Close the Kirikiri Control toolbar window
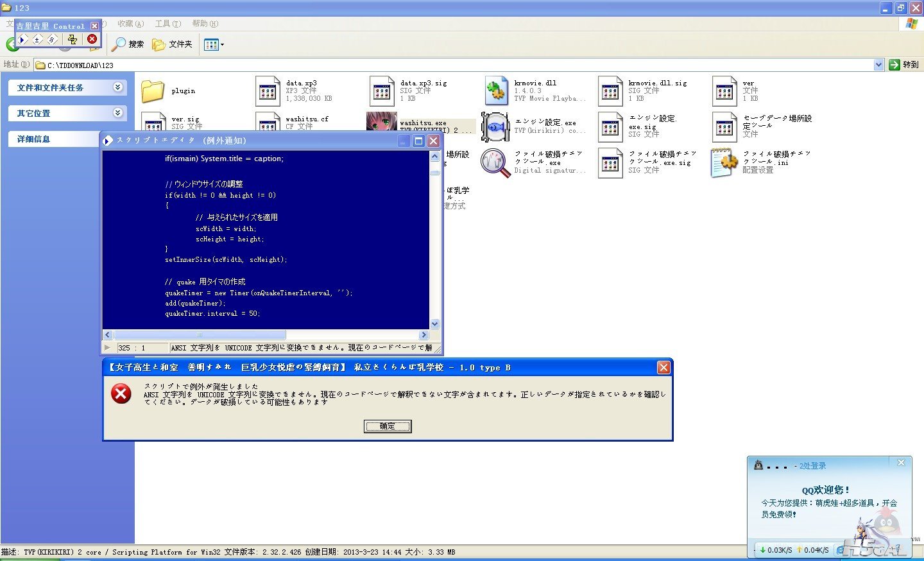This screenshot has width=924, height=561. [94, 26]
